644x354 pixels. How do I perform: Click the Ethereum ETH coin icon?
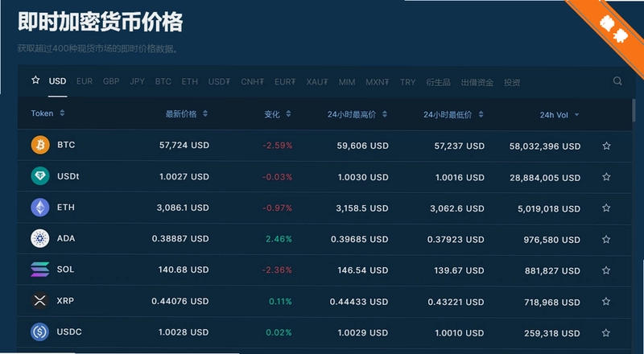pyautogui.click(x=40, y=208)
